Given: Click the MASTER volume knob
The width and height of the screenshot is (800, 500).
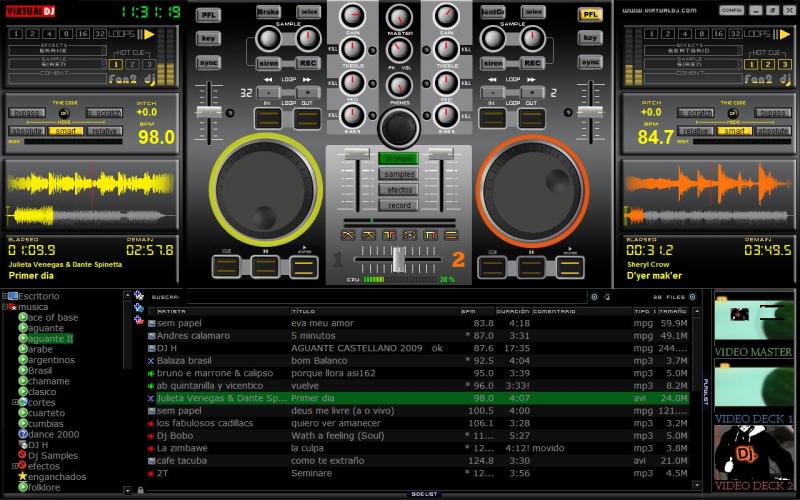Looking at the screenshot, I should pos(399,17).
